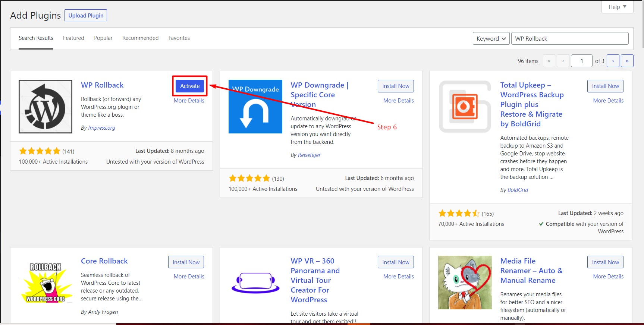Screen dimensions: 644x325
Task: Open the WP VR 360 Panorama title link
Action: [x=315, y=280]
